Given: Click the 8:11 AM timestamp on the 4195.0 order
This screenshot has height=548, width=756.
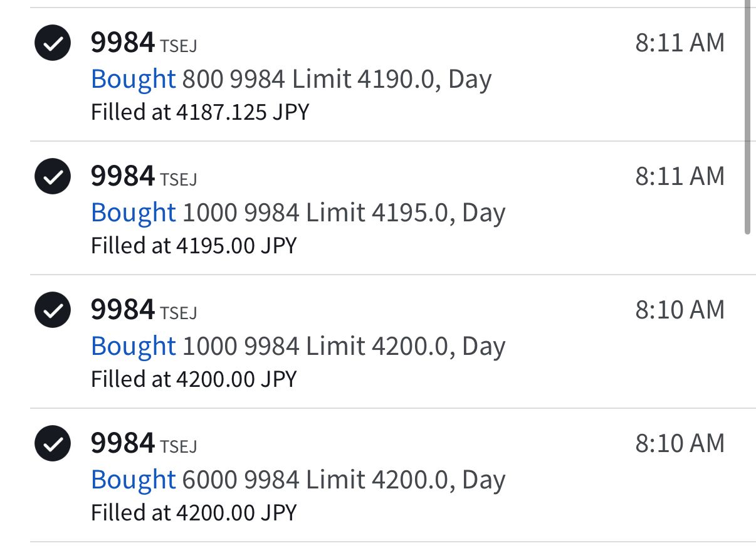Looking at the screenshot, I should [x=680, y=176].
